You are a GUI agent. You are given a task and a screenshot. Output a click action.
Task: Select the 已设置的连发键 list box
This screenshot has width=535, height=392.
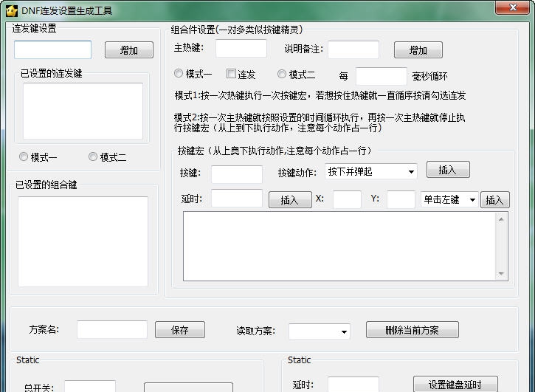click(x=83, y=111)
